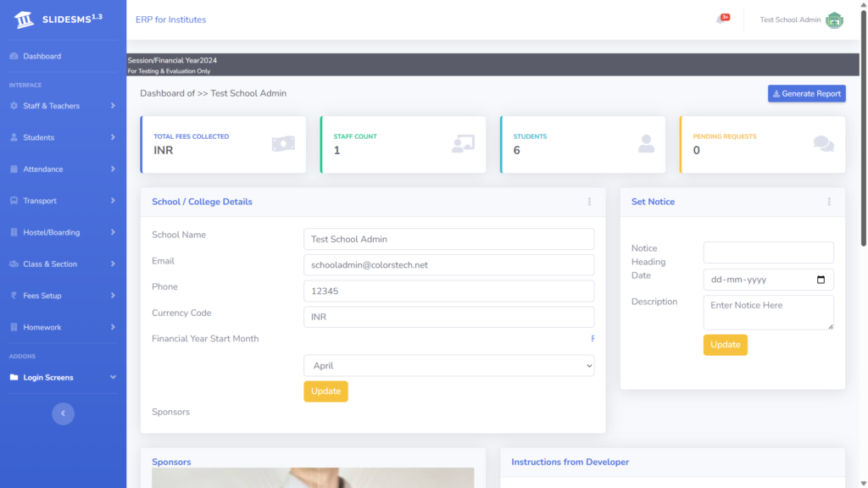
Task: Click Update button in Set Notice
Action: coord(726,345)
